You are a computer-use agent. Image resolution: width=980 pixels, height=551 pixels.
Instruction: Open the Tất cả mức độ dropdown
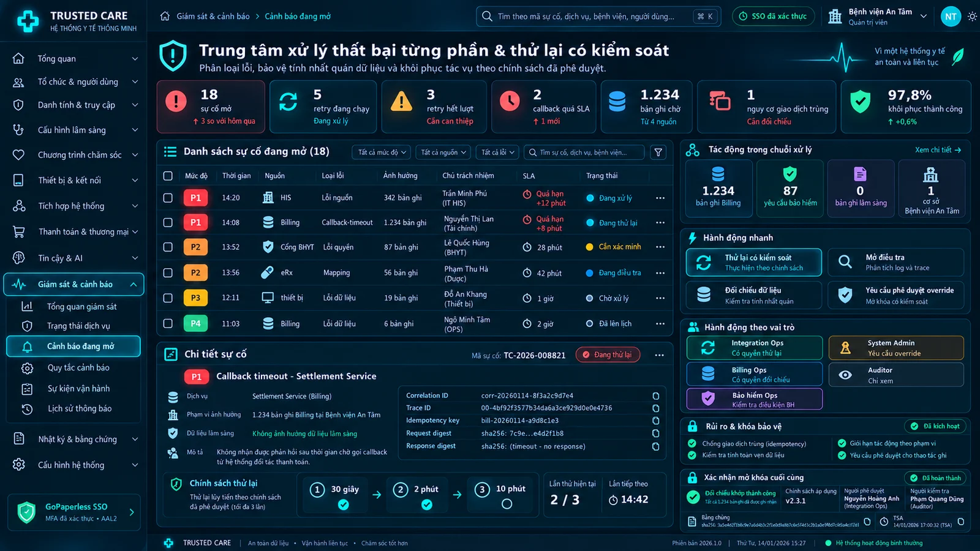click(382, 152)
